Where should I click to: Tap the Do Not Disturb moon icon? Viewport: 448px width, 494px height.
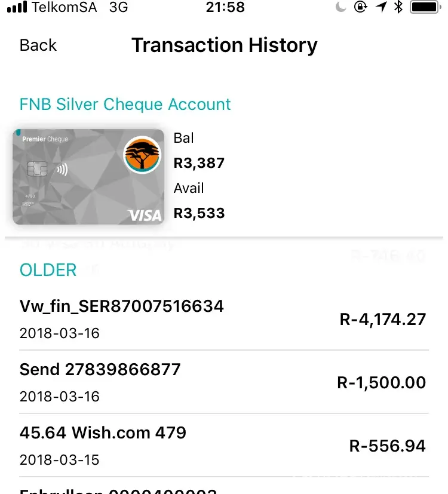point(341,8)
